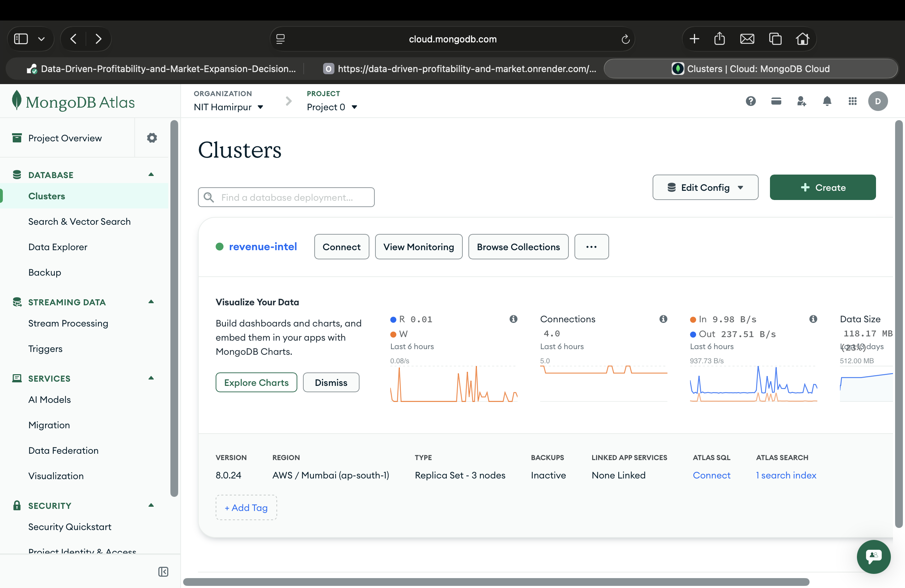Open the 1 search index link
Image resolution: width=905 pixels, height=588 pixels.
(x=786, y=475)
